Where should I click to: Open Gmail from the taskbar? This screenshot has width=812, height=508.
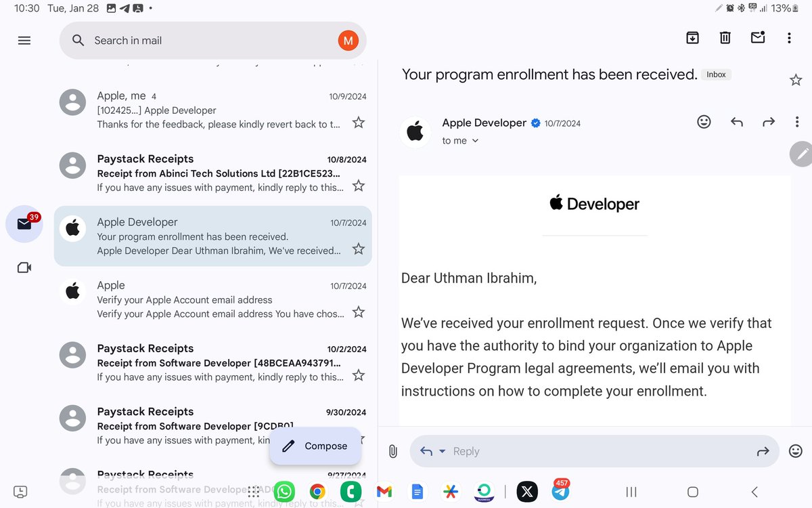click(x=384, y=492)
